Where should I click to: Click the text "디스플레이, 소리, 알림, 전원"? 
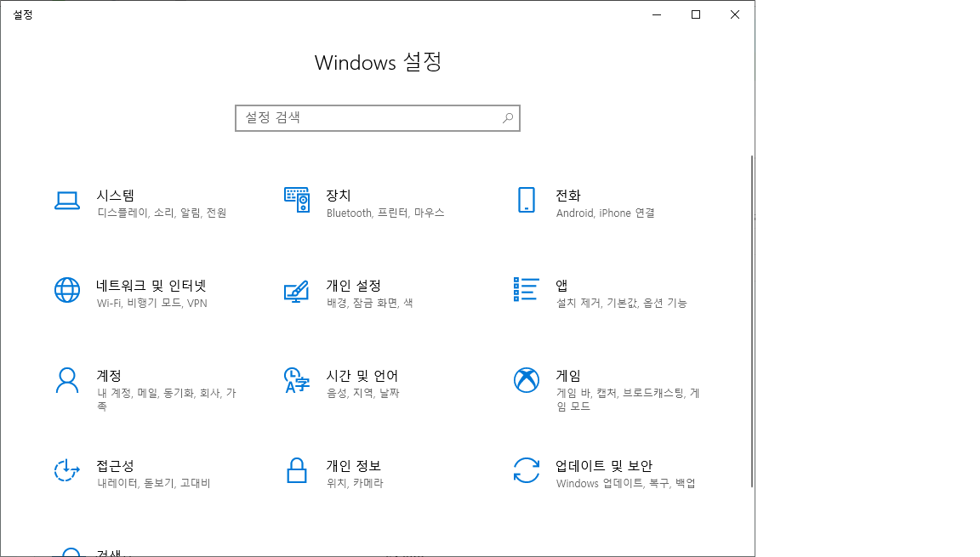[x=162, y=213]
